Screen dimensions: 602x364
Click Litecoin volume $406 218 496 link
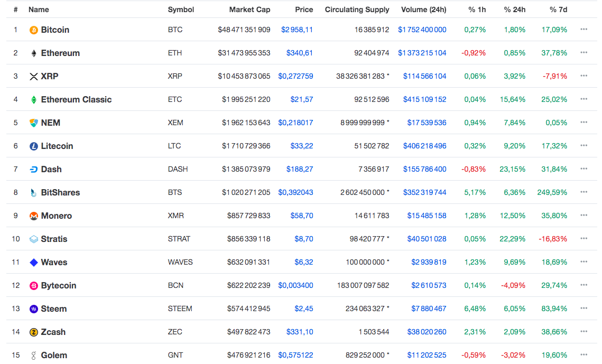tap(424, 146)
